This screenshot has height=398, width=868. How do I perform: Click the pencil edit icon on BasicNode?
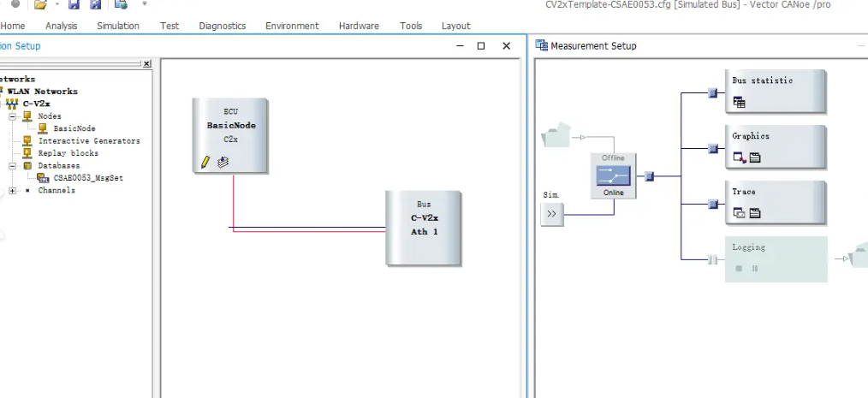(x=205, y=162)
